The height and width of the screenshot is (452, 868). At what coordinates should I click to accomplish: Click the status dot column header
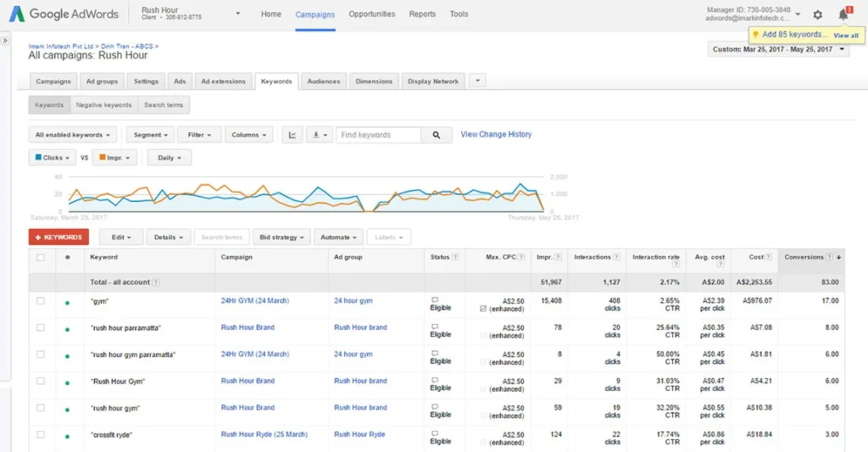68,257
